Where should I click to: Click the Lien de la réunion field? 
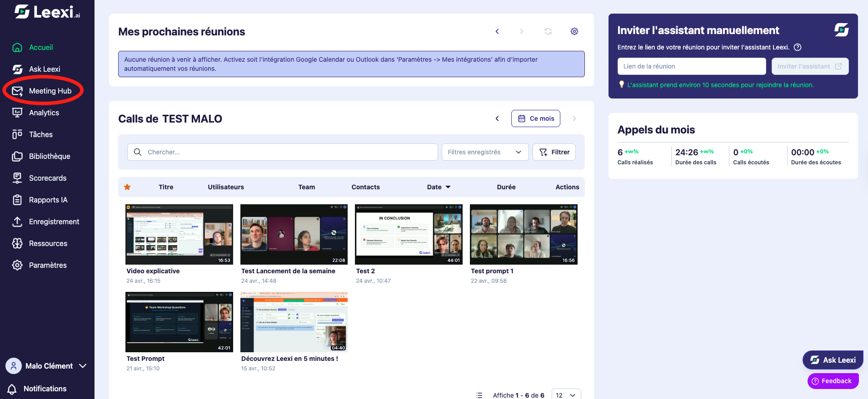[x=692, y=66]
